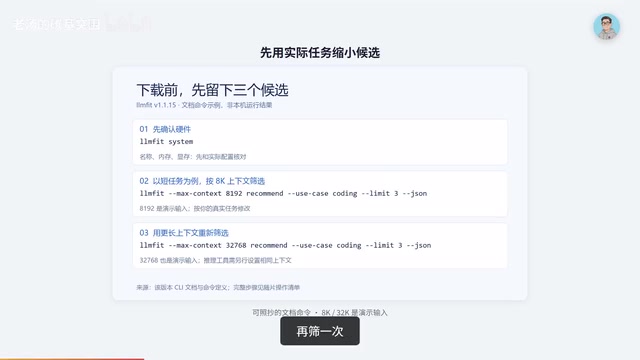
Task: Click the 下载前，先留下三个候选 heading
Action: pos(212,90)
